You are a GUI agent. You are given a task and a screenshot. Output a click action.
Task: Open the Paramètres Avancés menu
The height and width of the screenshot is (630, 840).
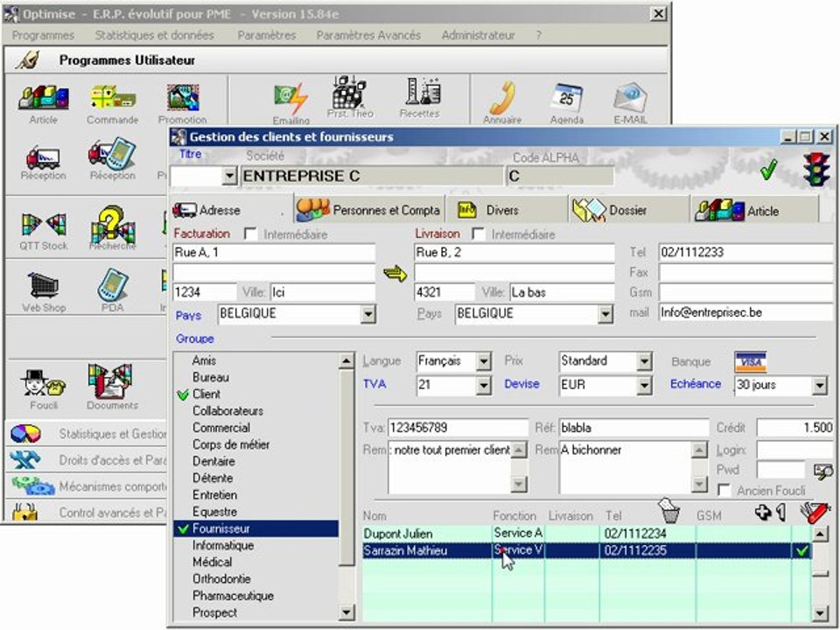pos(368,35)
